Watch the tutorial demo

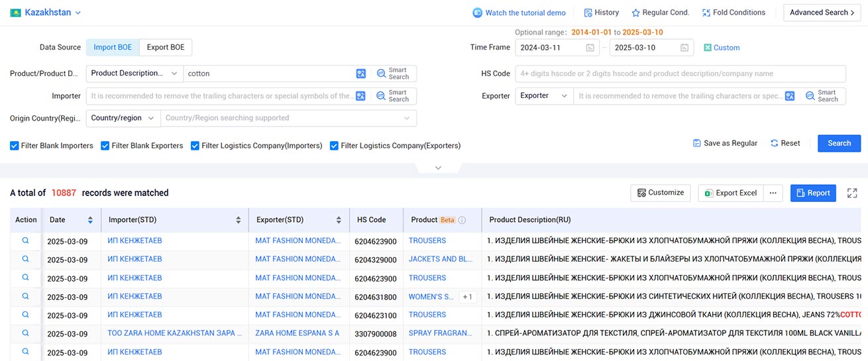519,13
